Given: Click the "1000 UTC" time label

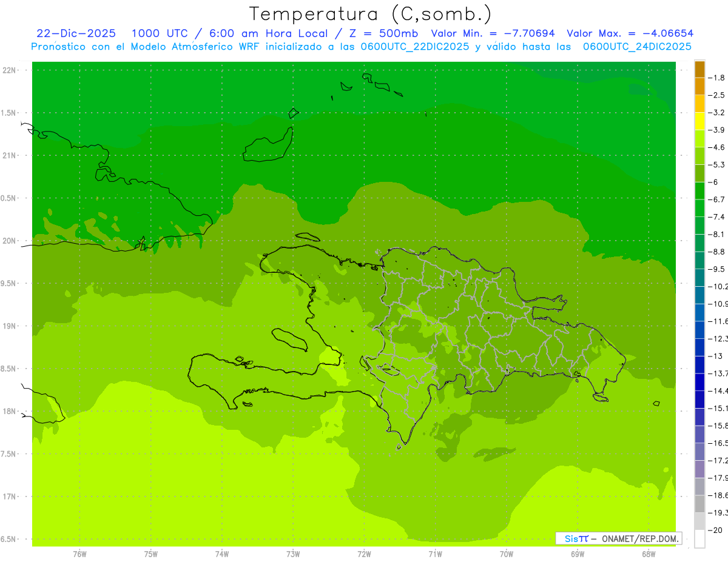Looking at the screenshot, I should 161,33.
